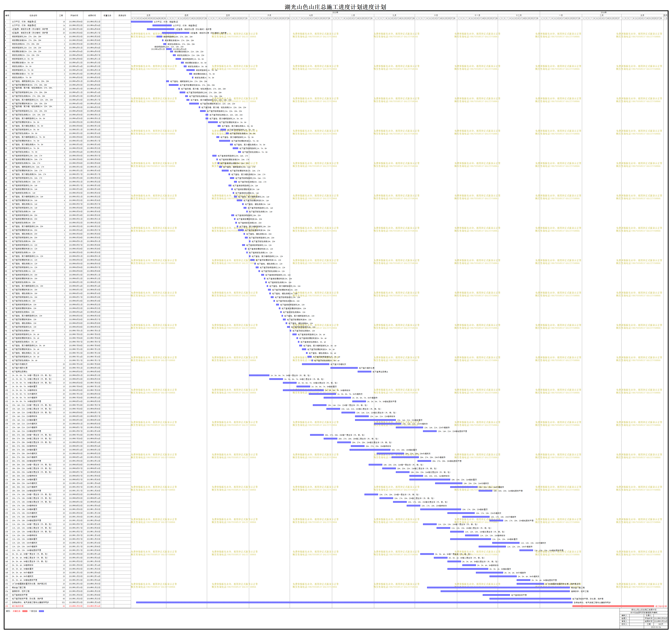
Task: Select the 前置任务 column header
Action: point(107,16)
